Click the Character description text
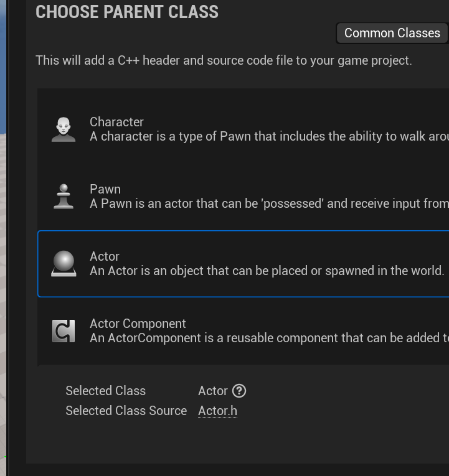Image resolution: width=449 pixels, height=476 pixels. point(269,136)
